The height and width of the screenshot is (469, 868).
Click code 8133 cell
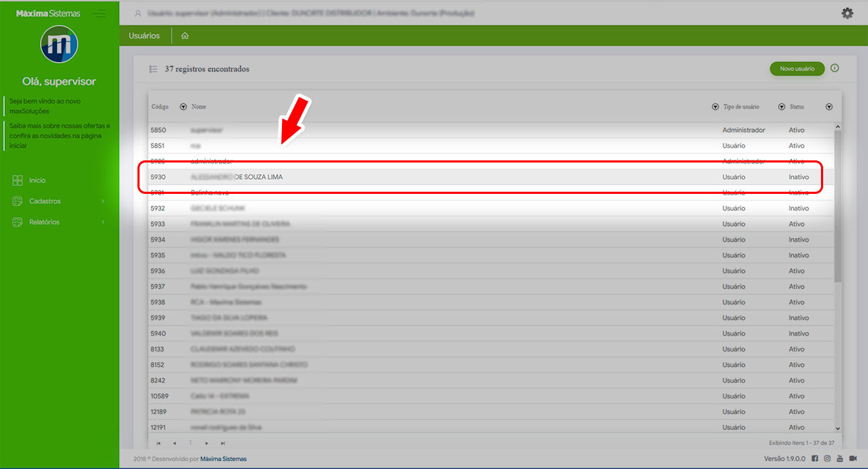pyautogui.click(x=157, y=349)
